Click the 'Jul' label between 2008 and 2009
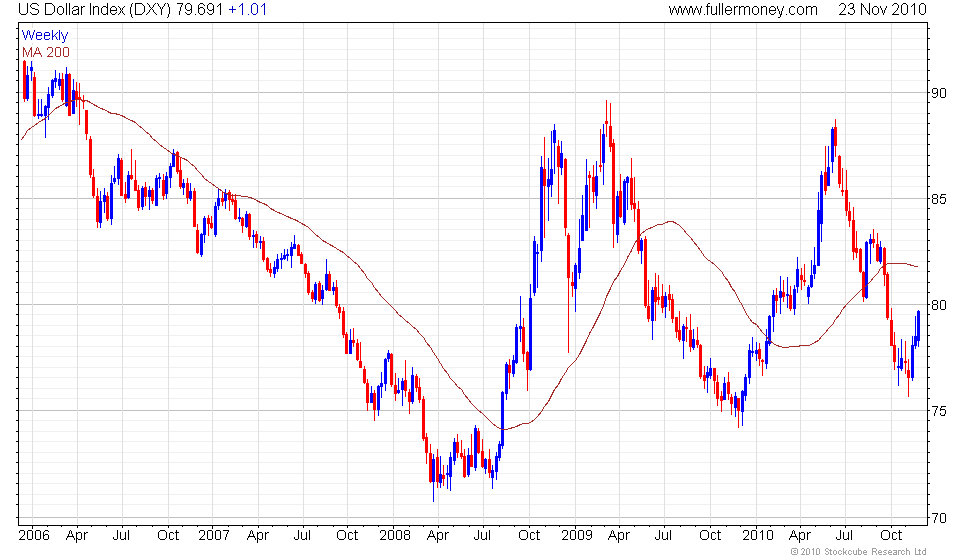The height and width of the screenshot is (560, 980). tap(482, 536)
